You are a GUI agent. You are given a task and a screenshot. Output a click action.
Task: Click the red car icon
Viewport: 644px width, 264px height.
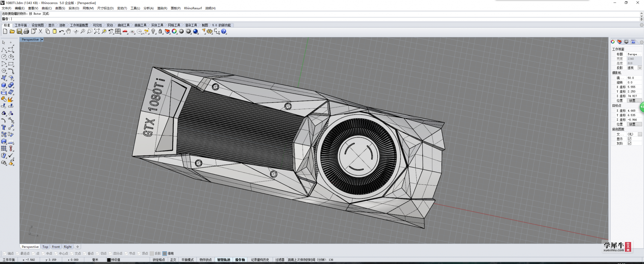coord(125,31)
